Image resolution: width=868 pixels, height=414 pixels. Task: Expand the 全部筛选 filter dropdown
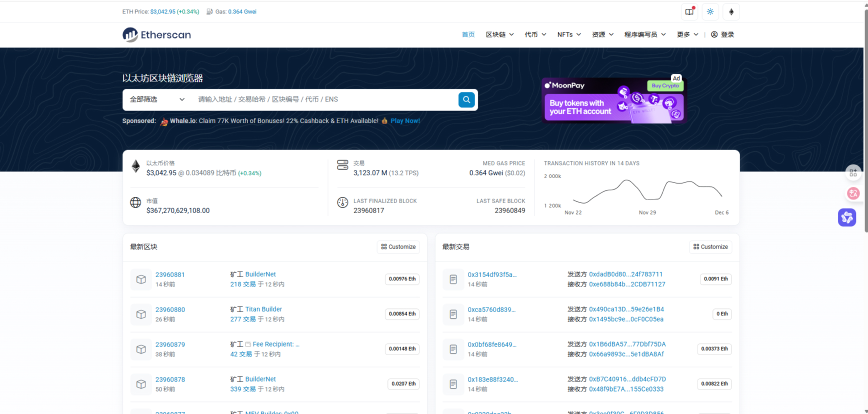tap(157, 99)
